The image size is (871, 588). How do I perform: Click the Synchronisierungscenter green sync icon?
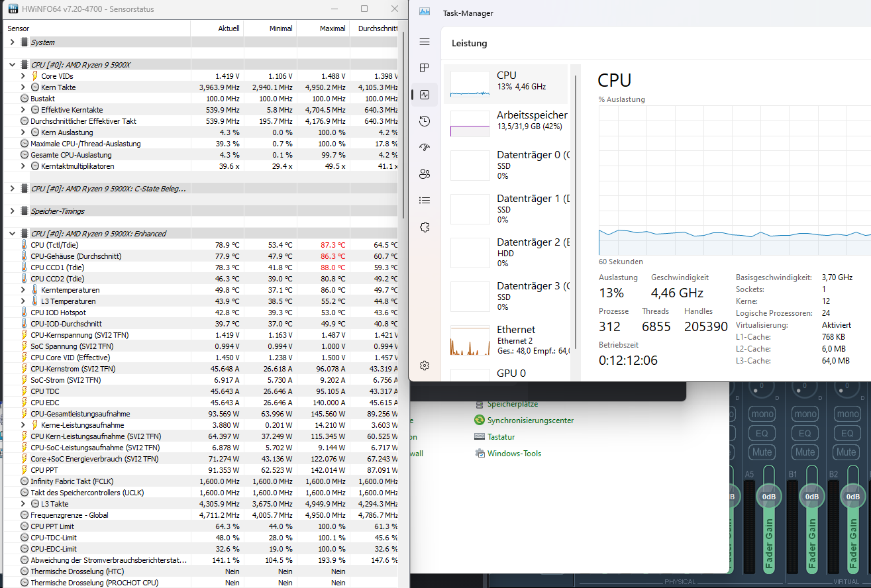(480, 420)
